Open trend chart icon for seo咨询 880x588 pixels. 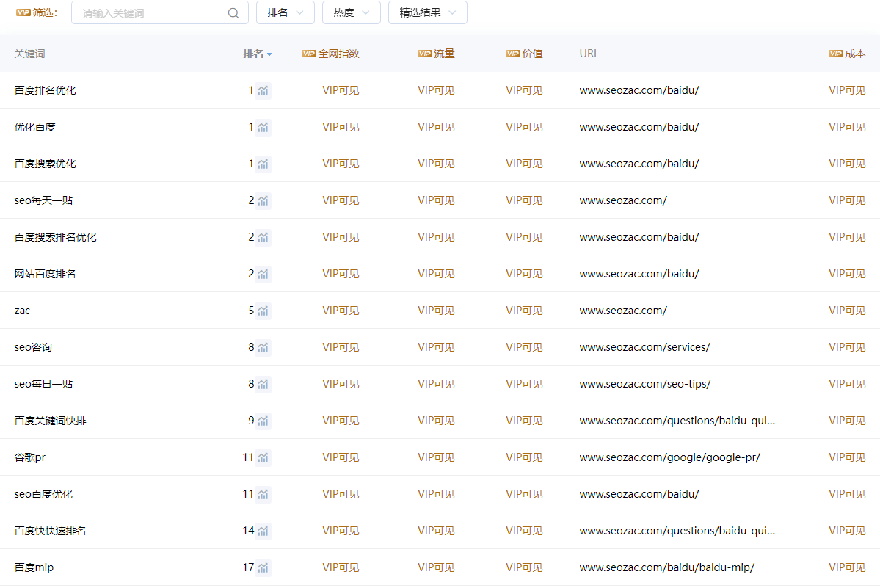pos(263,347)
